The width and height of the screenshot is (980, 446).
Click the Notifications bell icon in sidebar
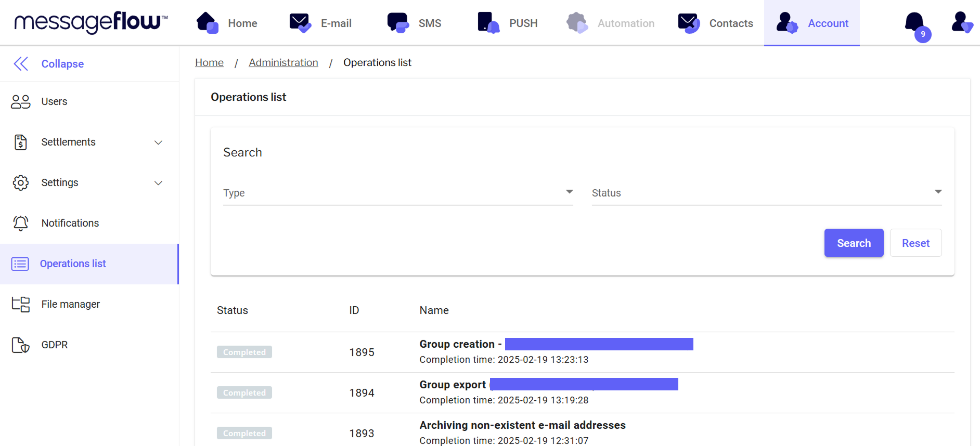click(21, 224)
